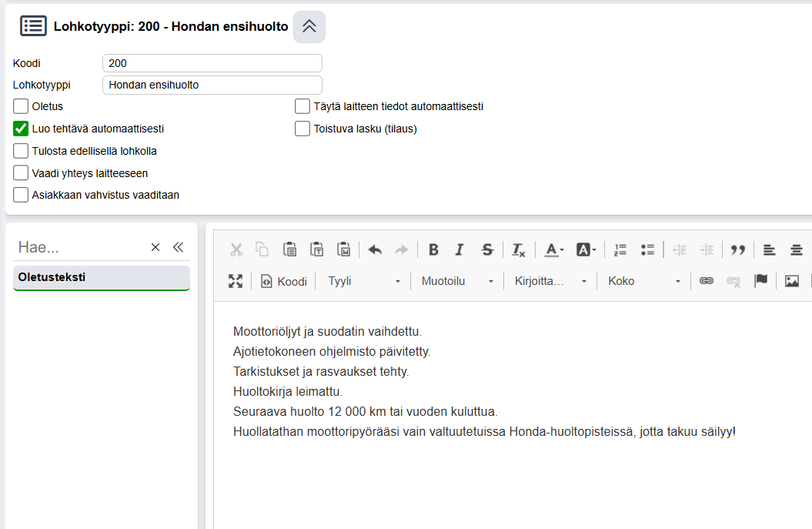
Task: Insert a numbered list
Action: 620,249
